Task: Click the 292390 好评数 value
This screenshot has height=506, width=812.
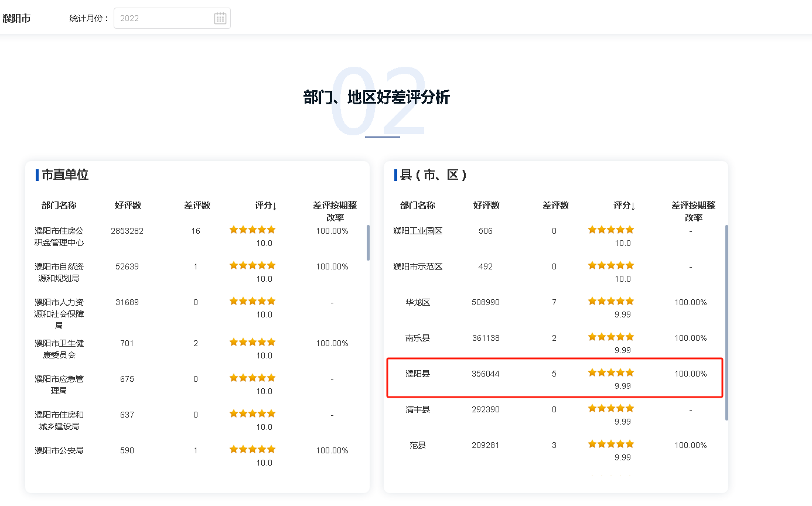Action: tap(486, 409)
